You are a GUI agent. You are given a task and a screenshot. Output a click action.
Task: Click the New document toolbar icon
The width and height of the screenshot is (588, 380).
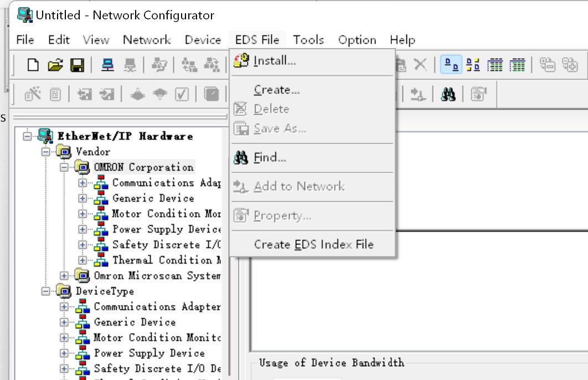pos(33,65)
